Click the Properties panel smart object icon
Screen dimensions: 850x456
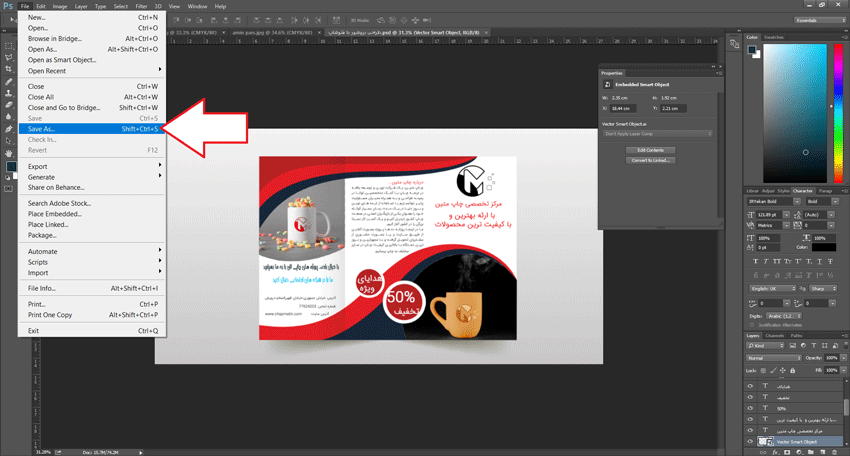coord(607,85)
